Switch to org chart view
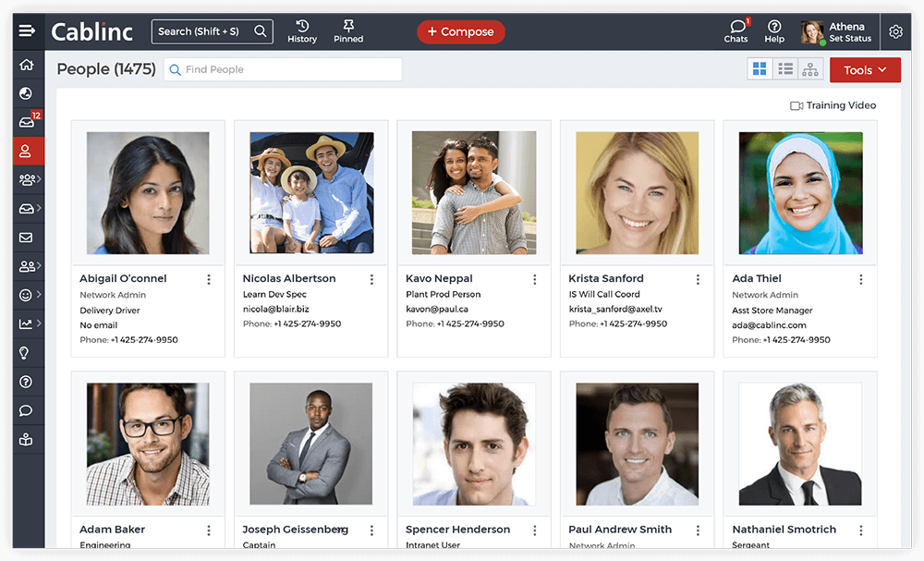The image size is (924, 561). pos(810,69)
